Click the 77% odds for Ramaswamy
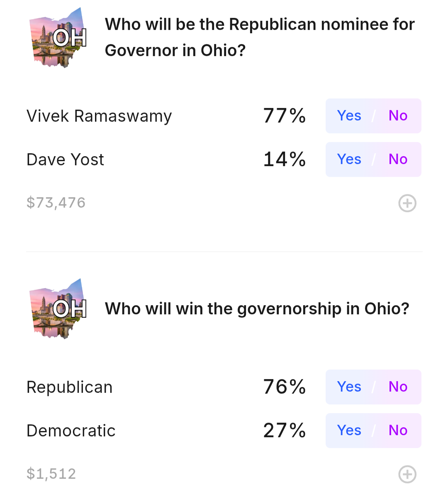The width and height of the screenshot is (448, 492). click(x=284, y=116)
